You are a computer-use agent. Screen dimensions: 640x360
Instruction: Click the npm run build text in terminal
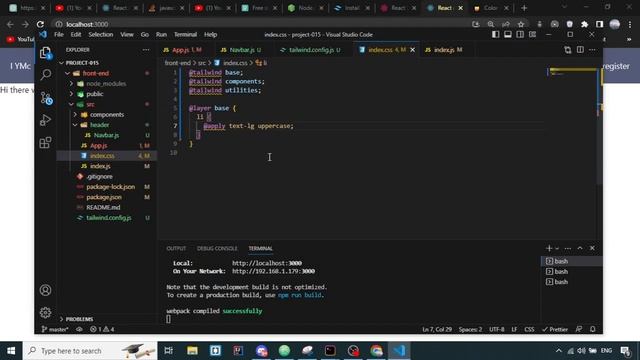300,295
